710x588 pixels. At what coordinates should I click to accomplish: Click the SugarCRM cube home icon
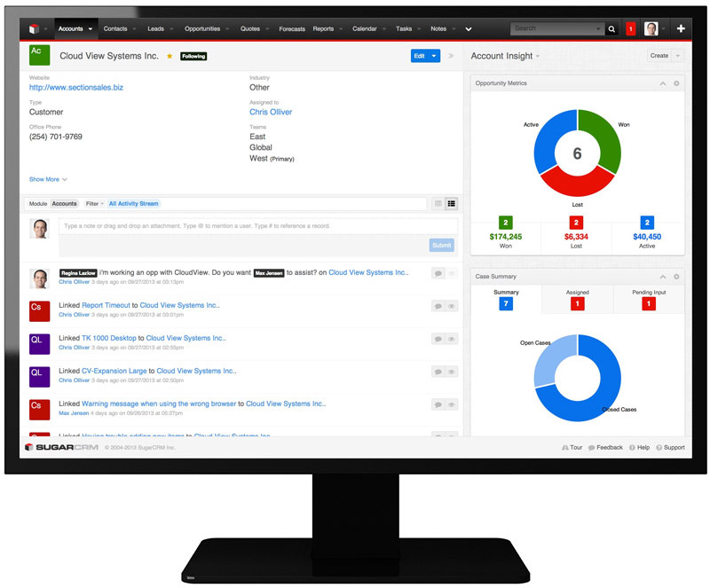coord(34,29)
